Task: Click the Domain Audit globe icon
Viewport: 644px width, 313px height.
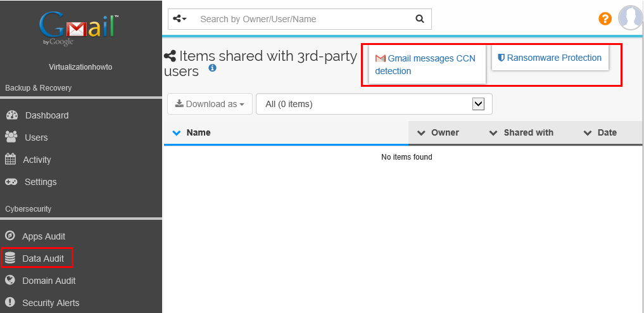Action: 10,280
